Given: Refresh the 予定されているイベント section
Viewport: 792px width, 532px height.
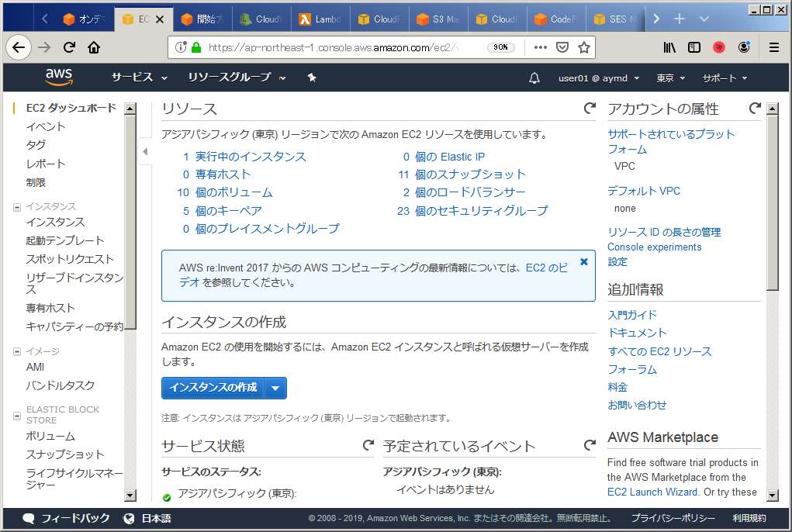Looking at the screenshot, I should (x=590, y=445).
